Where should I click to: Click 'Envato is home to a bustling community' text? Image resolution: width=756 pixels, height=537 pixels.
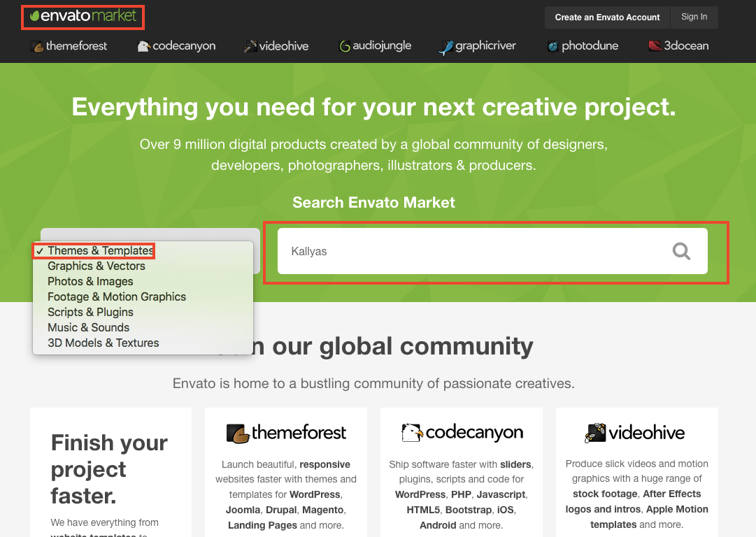coord(373,384)
